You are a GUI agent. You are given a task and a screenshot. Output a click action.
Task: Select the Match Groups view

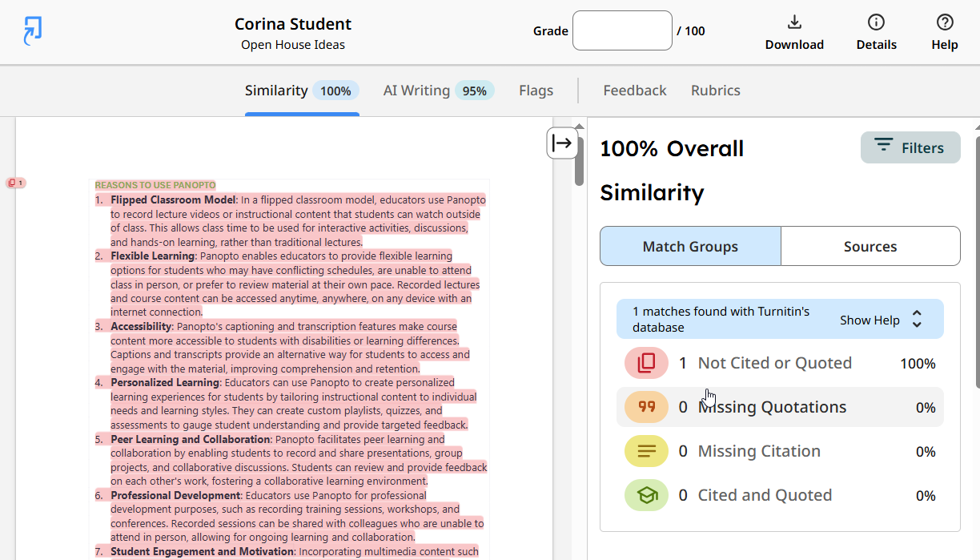point(689,246)
